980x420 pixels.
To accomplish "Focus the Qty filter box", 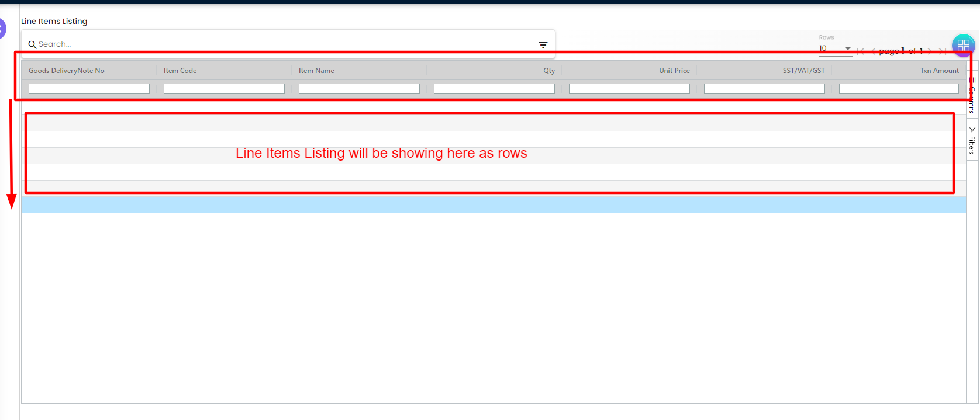I will pos(494,89).
